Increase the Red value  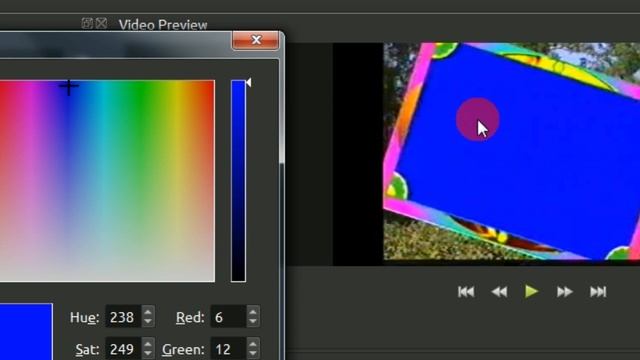coord(253,312)
